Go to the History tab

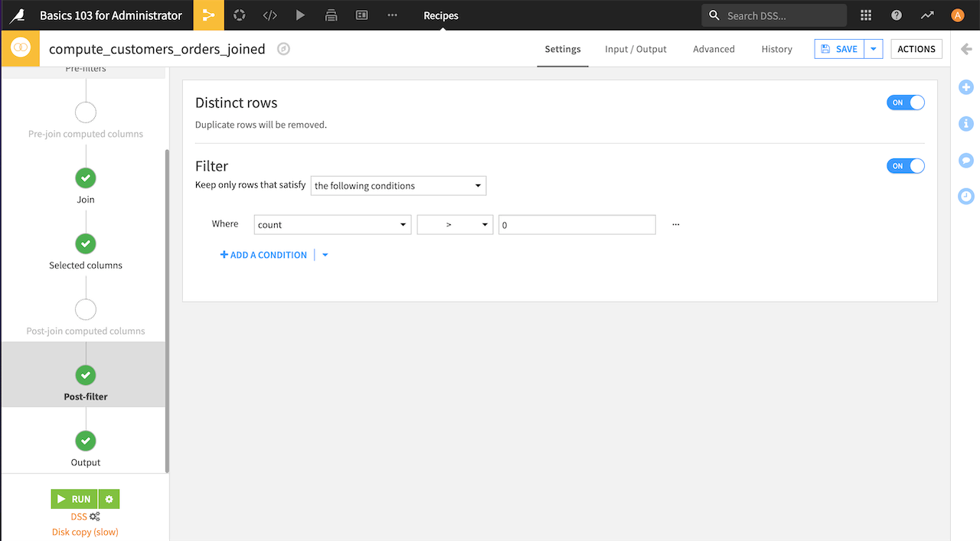coord(776,48)
